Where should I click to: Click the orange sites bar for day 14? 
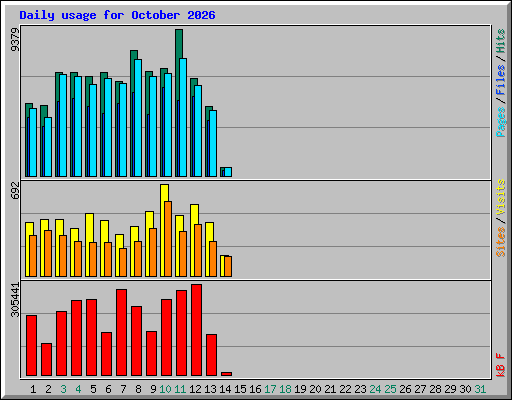228,266
